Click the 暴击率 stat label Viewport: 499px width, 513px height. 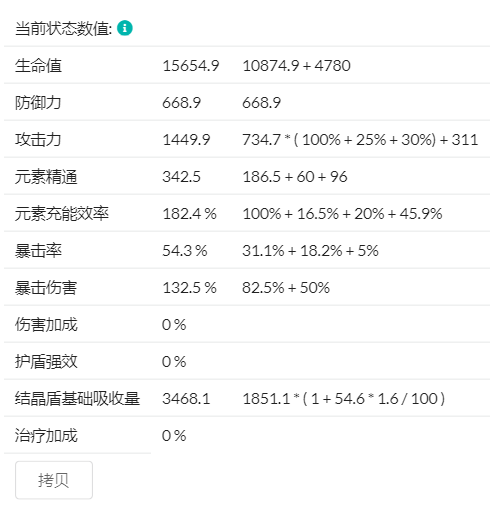tap(38, 250)
